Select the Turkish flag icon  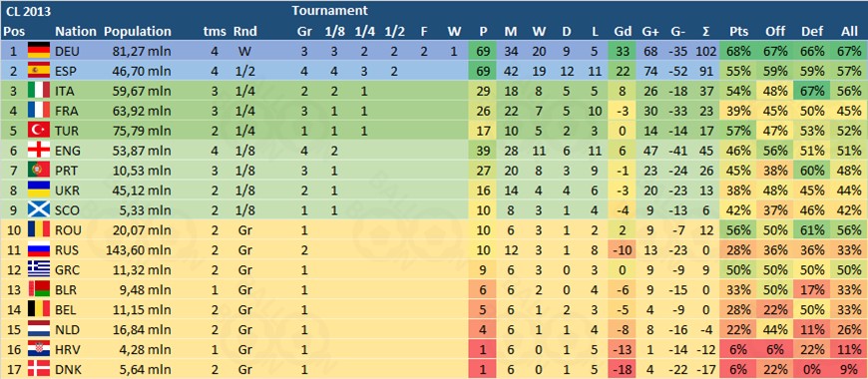point(39,131)
